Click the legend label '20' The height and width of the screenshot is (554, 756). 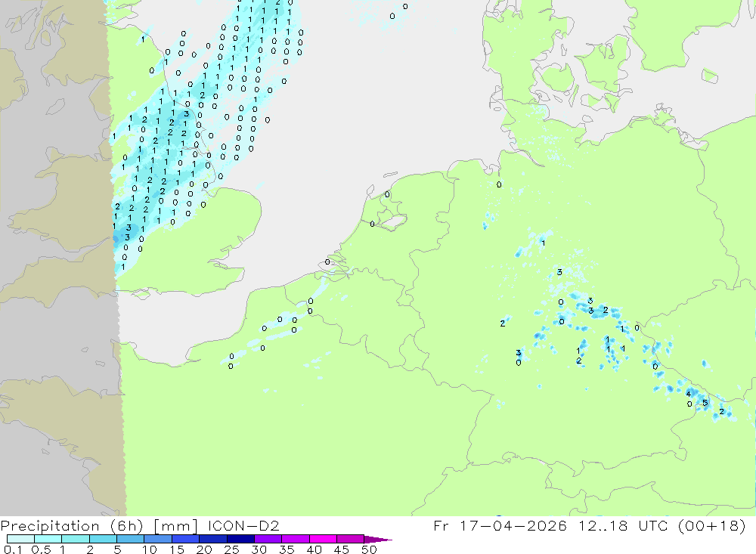(x=204, y=549)
